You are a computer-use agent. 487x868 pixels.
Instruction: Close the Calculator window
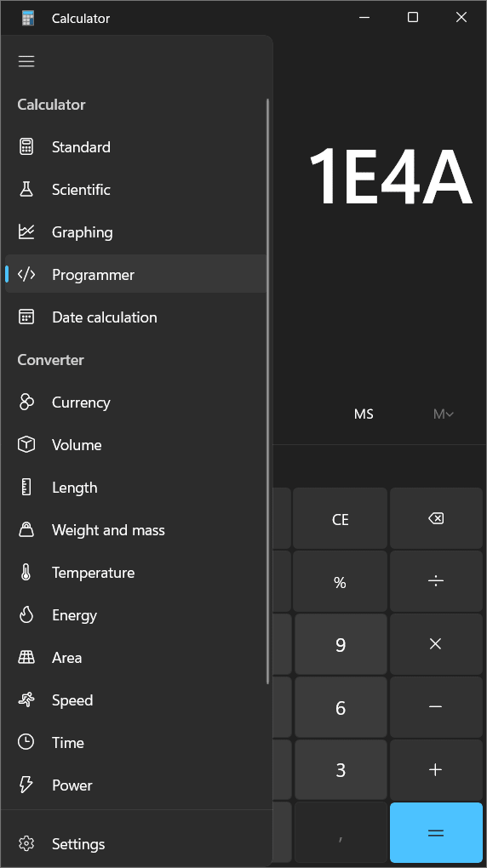click(x=461, y=18)
